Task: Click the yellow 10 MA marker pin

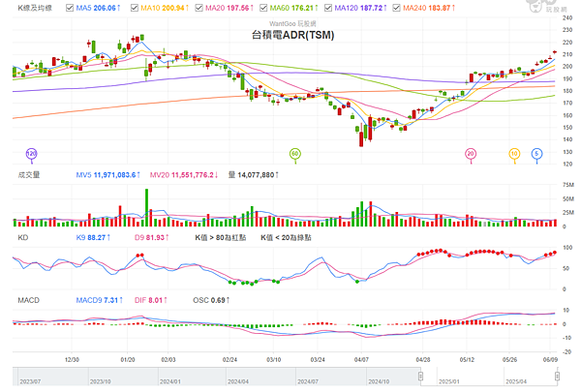Action: [514, 155]
